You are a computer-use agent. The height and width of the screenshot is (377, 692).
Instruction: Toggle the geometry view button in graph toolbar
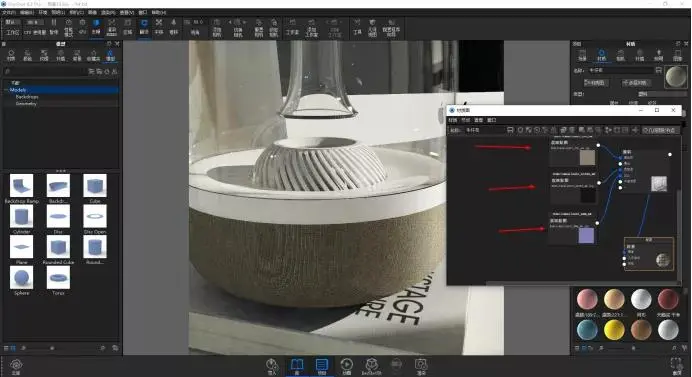point(659,130)
